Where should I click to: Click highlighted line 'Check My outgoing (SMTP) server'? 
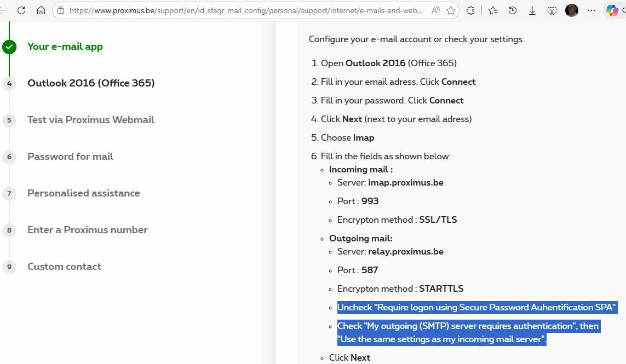click(468, 332)
